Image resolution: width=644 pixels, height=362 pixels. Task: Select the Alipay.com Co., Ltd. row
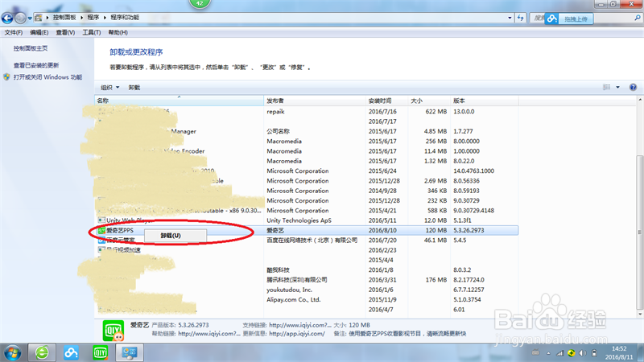point(307,299)
